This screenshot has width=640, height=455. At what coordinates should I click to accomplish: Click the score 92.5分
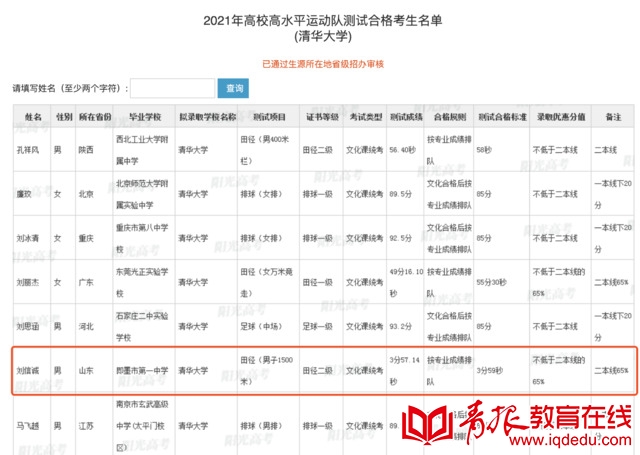(400, 238)
